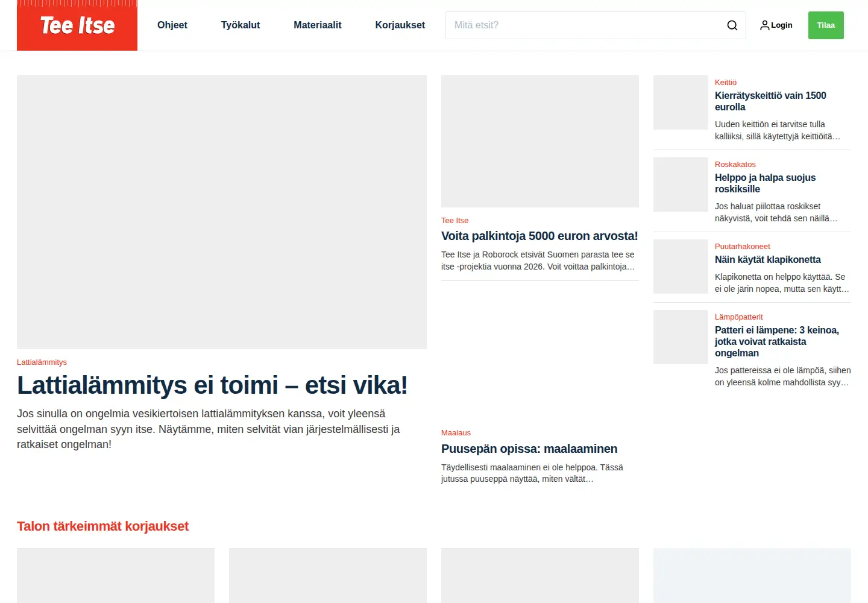868x603 pixels.
Task: Click the Maalaus category label
Action: [456, 433]
